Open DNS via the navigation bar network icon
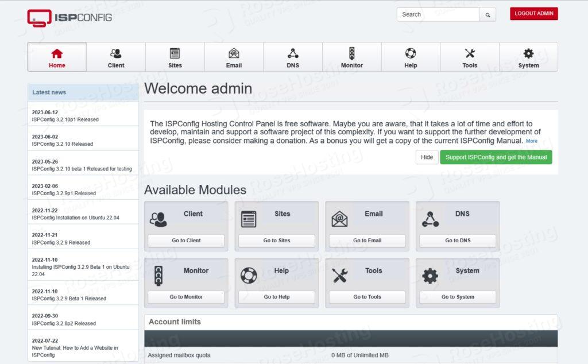 [293, 53]
